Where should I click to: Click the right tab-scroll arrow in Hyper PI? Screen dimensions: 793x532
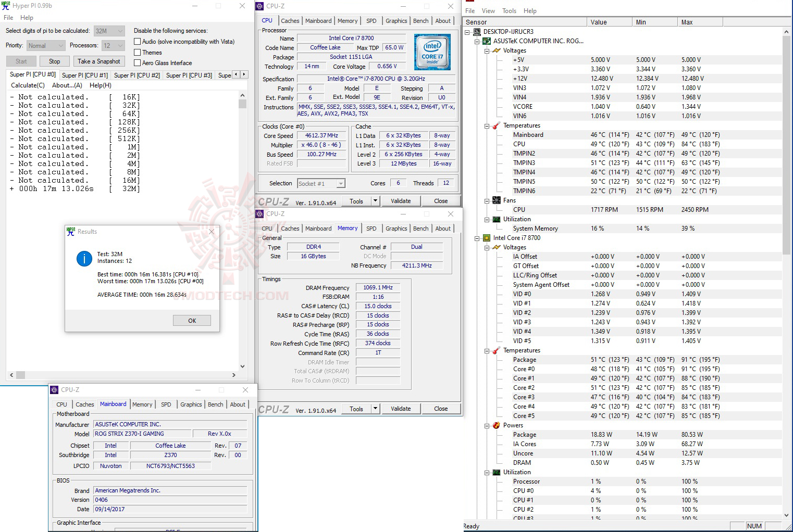[x=244, y=74]
